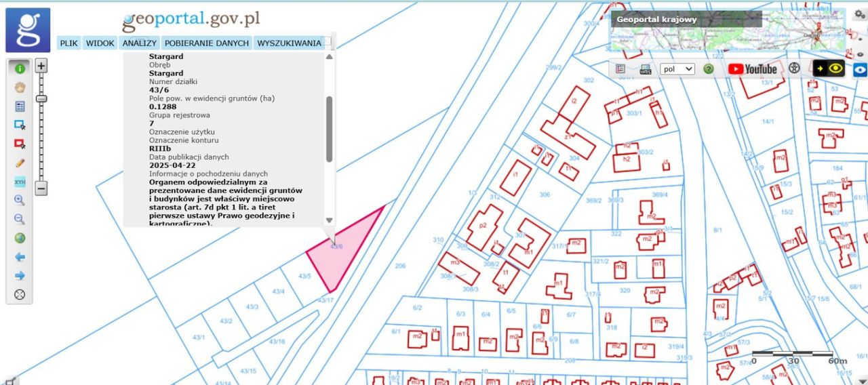868x385 pixels.
Task: Click parcel label 43/3 on map
Action: click(x=252, y=307)
